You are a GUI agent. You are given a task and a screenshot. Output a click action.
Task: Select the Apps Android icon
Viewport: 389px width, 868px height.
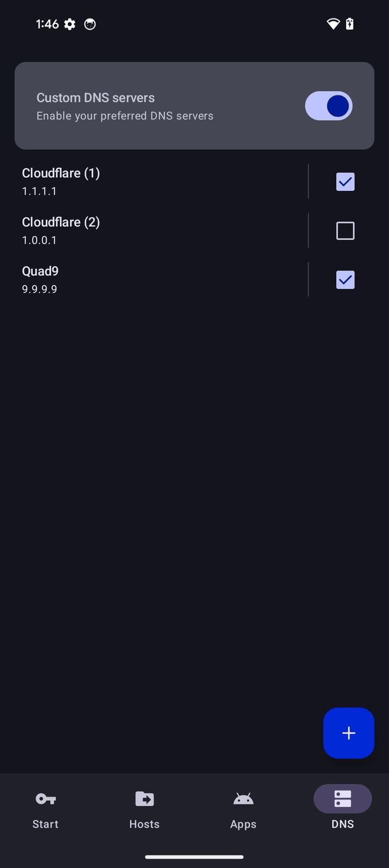click(x=243, y=798)
